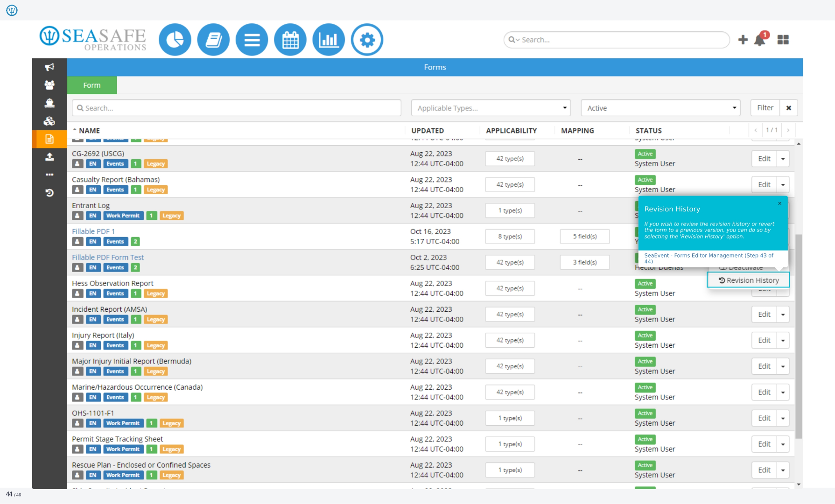Image resolution: width=835 pixels, height=504 pixels.
Task: Select Revision History menu option
Action: click(749, 280)
